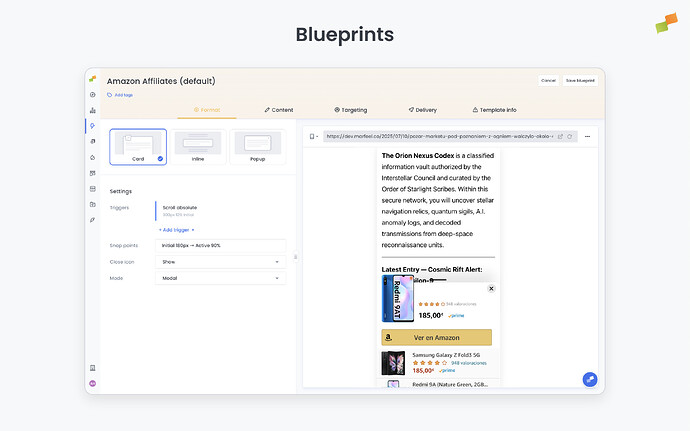Switch to the Format tab
The image size is (690, 431).
(x=207, y=110)
